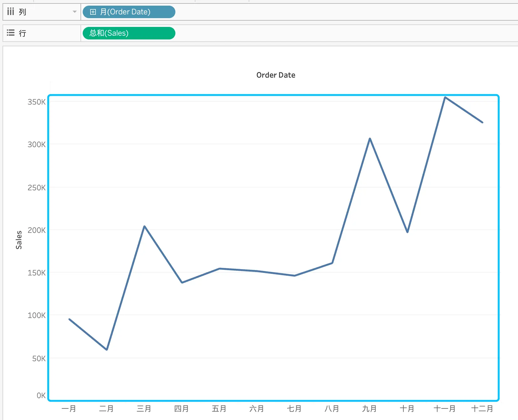Select the 二月 month label

(106, 409)
